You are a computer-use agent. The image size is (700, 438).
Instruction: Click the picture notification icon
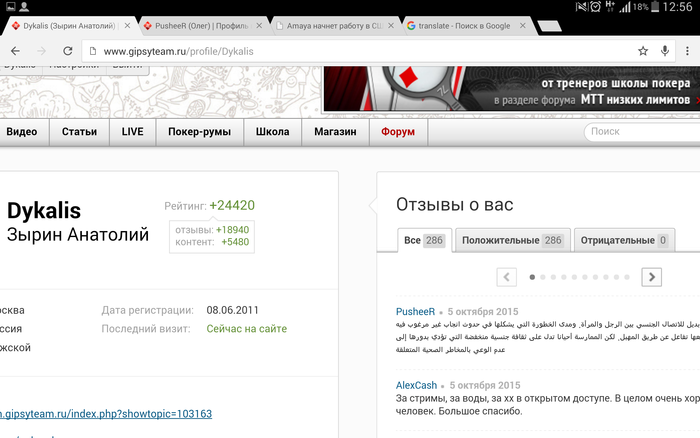point(10,6)
